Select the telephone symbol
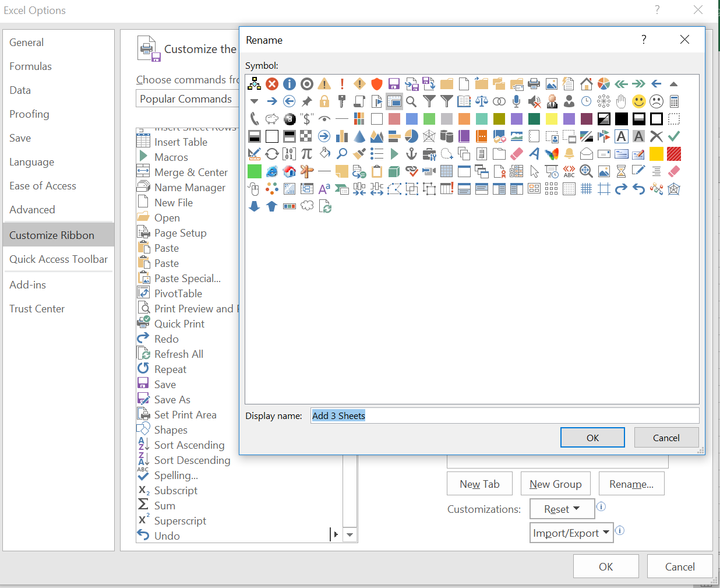 [254, 118]
